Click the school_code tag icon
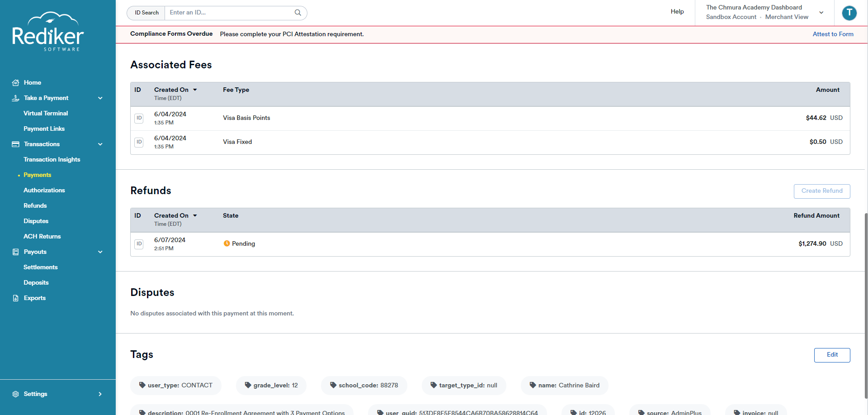This screenshot has height=415, width=868. coord(333,386)
